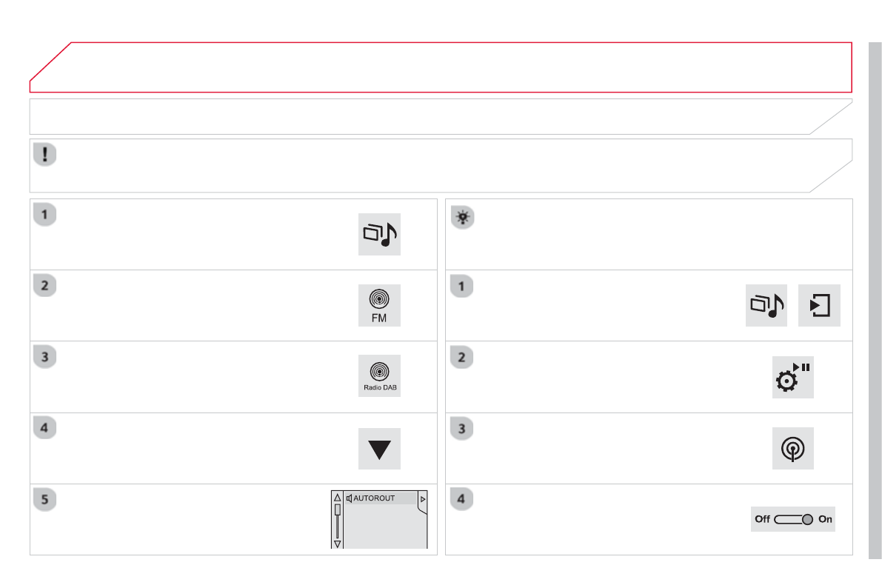This screenshot has width=882, height=588.
Task: Toggle the Off/On slider switch
Action: pyautogui.click(x=793, y=519)
